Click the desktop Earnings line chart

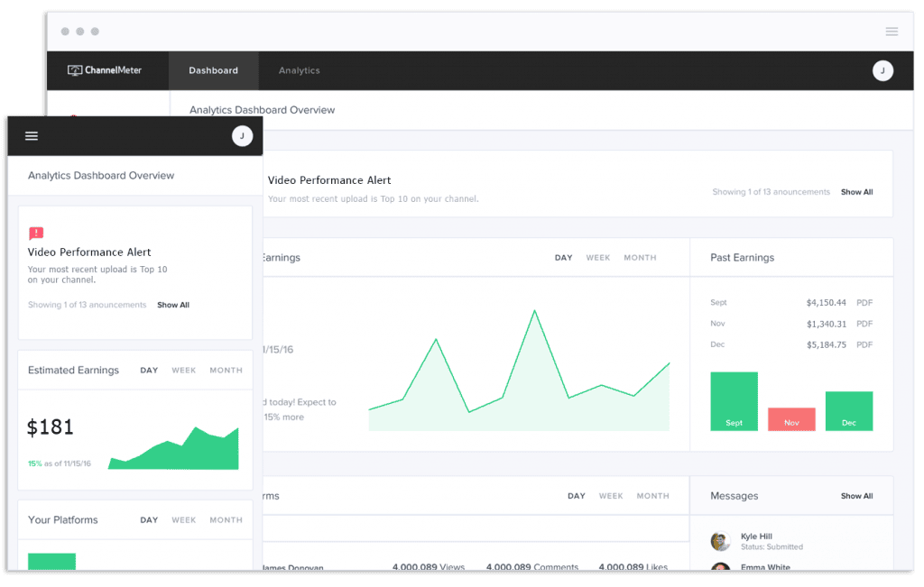tap(519, 371)
